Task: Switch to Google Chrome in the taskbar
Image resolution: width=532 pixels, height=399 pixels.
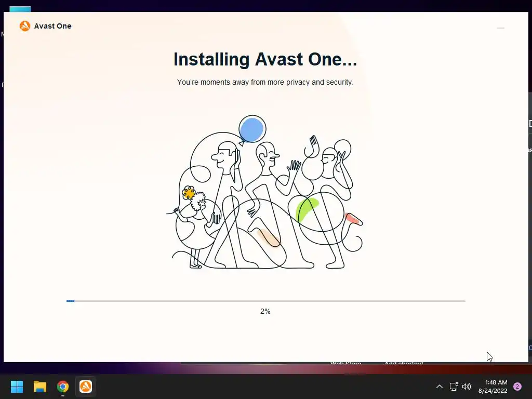Action: tap(63, 387)
